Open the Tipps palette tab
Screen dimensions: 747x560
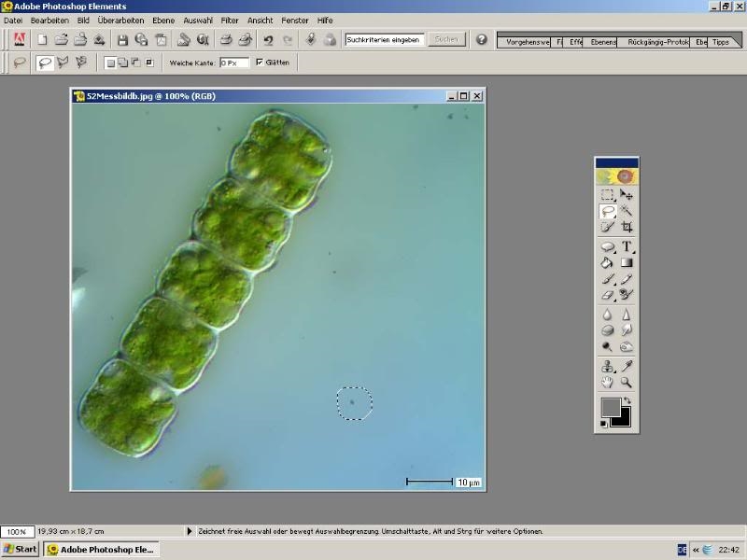tap(720, 42)
